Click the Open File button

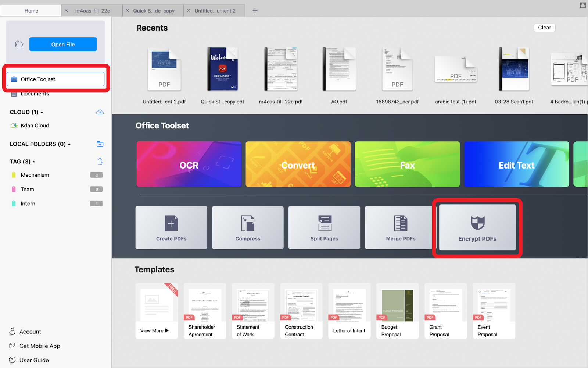coord(63,44)
